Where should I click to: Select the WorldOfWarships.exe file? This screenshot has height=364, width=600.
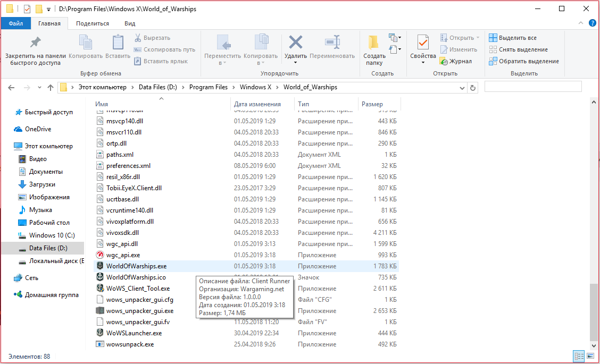click(x=246, y=266)
